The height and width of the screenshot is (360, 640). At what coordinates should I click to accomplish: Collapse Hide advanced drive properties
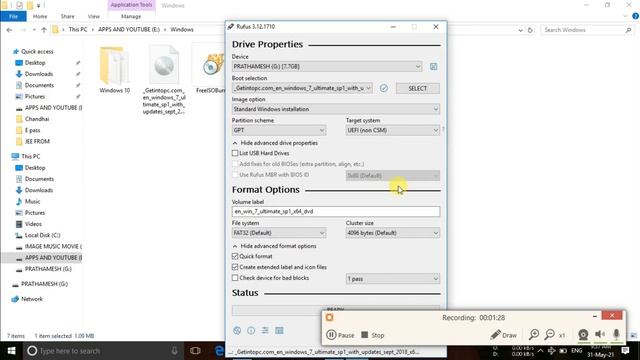[275, 143]
